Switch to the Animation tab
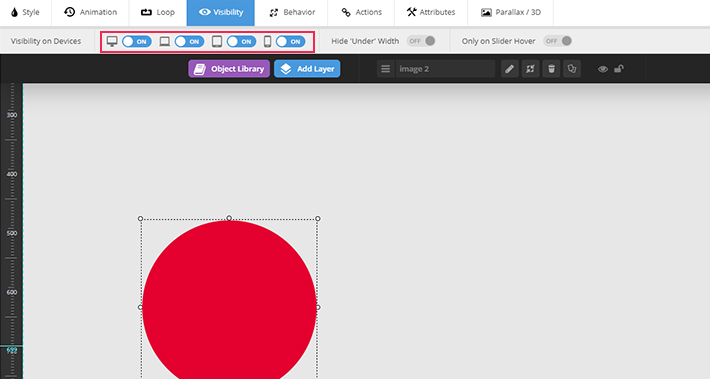Image resolution: width=710 pixels, height=379 pixels. click(x=90, y=13)
